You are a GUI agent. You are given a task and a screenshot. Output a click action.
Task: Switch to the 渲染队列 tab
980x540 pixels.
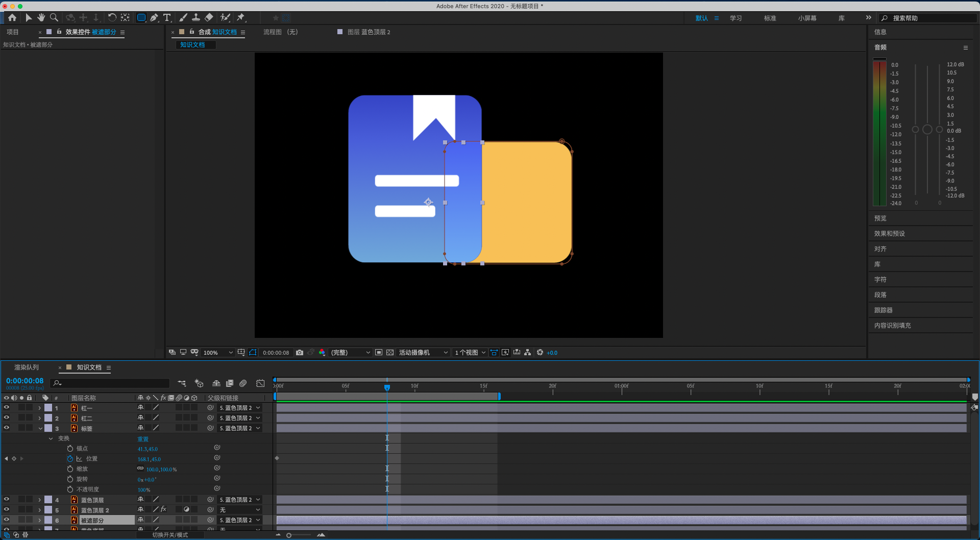(27, 367)
